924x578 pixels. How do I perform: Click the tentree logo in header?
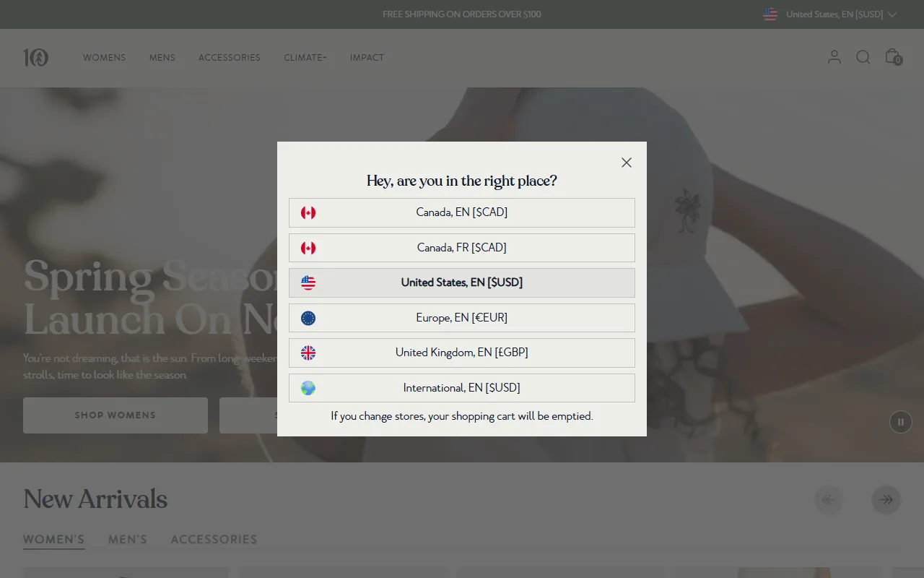(x=35, y=58)
